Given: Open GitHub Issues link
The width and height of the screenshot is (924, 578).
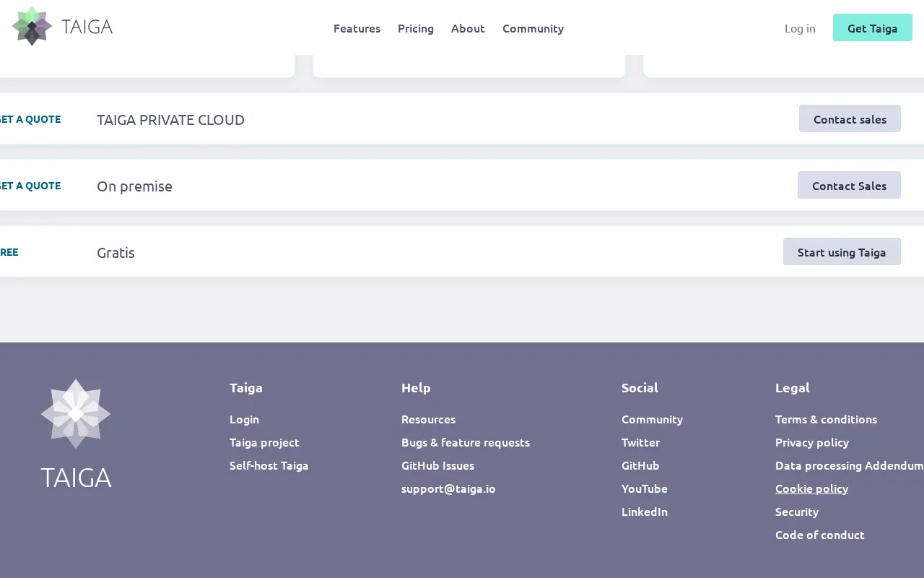Looking at the screenshot, I should click(x=437, y=465).
